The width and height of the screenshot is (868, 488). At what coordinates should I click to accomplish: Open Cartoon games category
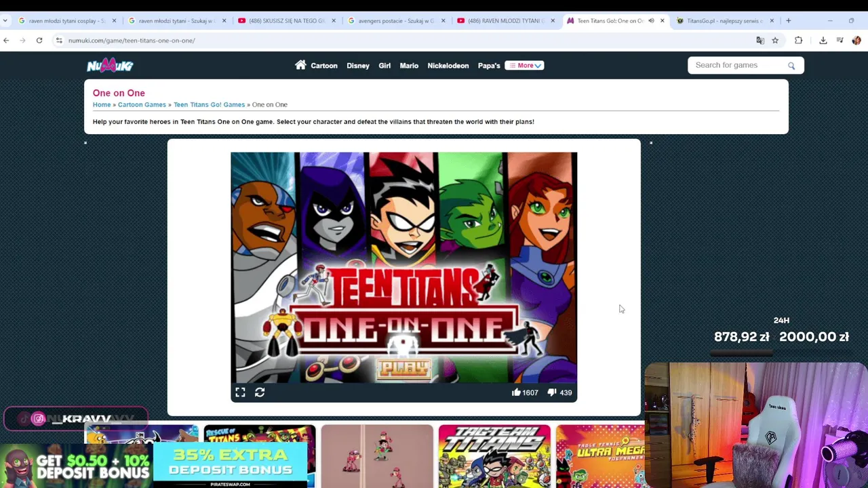[x=324, y=66]
